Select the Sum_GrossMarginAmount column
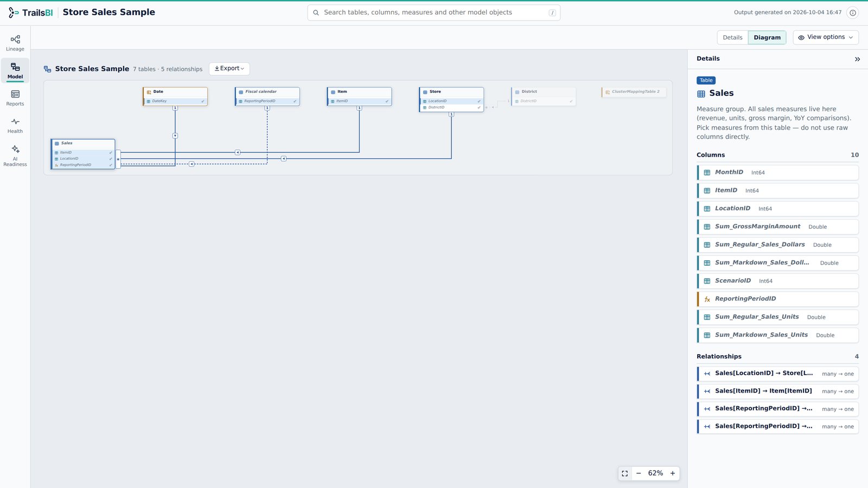This screenshot has width=868, height=488. [x=778, y=227]
